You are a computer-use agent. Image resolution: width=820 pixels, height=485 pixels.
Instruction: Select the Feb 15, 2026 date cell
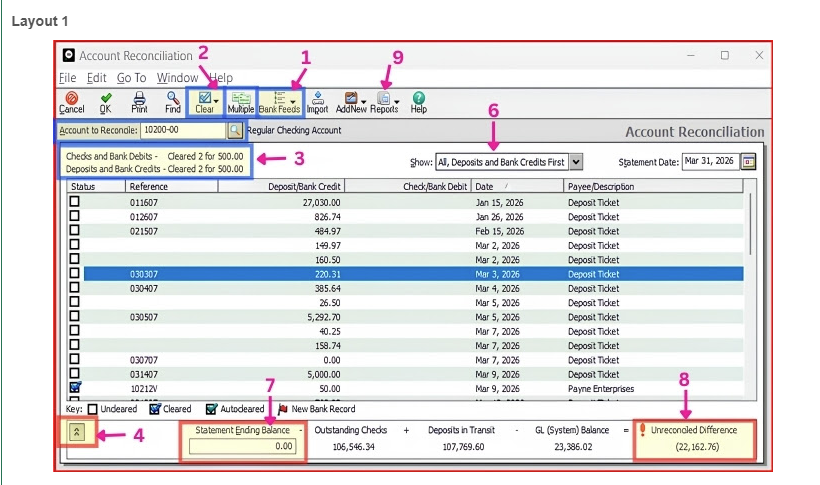point(499,231)
